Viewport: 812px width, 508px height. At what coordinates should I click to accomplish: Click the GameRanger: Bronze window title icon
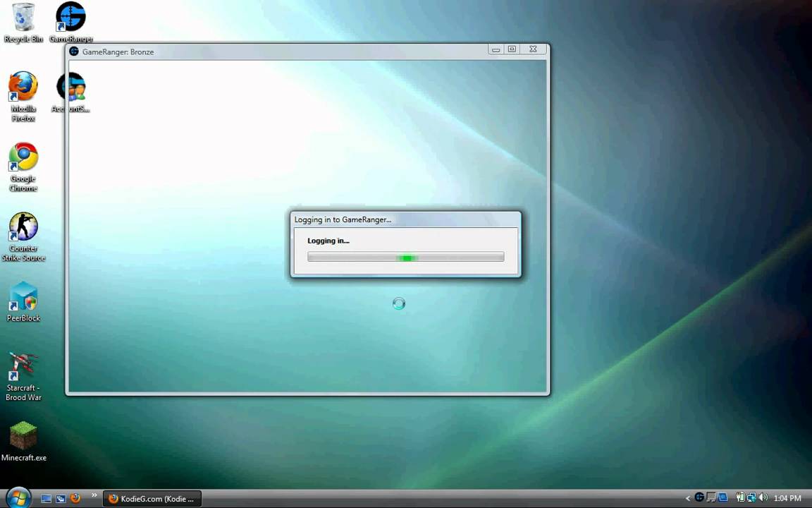point(74,52)
